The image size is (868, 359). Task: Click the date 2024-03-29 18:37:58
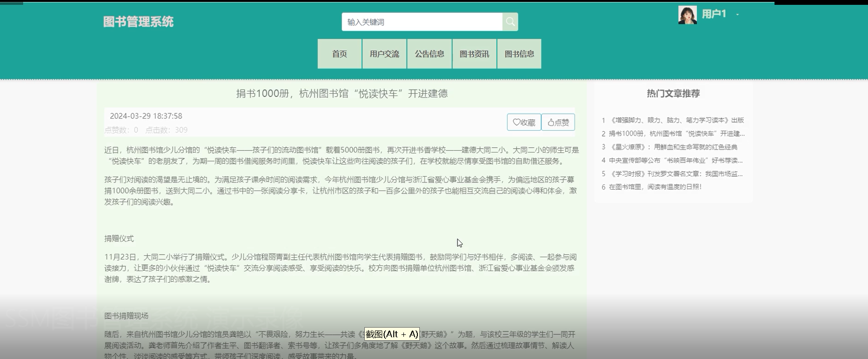pos(146,116)
